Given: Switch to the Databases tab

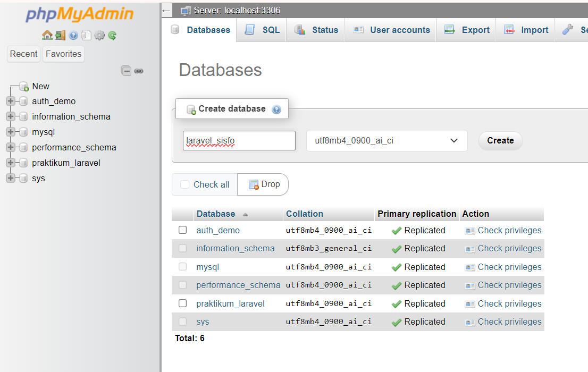Looking at the screenshot, I should [200, 30].
